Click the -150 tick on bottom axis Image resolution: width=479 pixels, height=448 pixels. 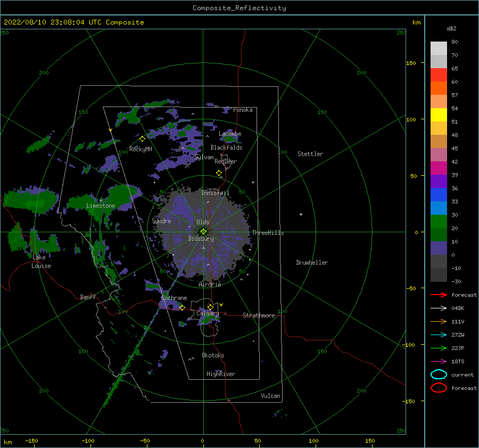coord(31,441)
